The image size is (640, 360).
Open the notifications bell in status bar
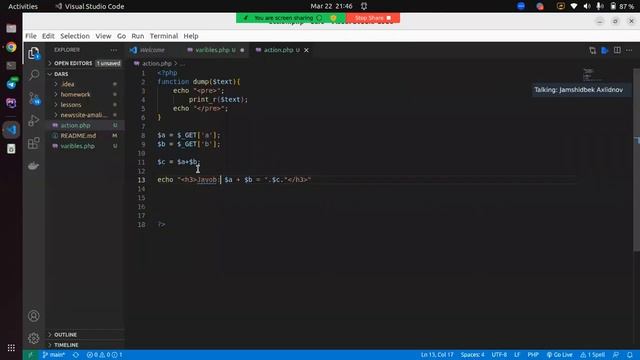coord(630,355)
